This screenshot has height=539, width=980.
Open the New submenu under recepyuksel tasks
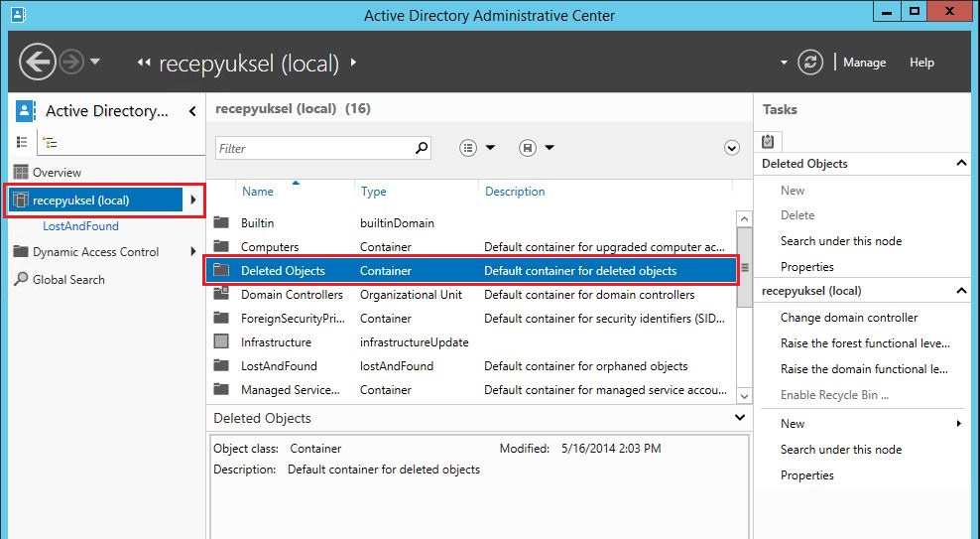869,423
